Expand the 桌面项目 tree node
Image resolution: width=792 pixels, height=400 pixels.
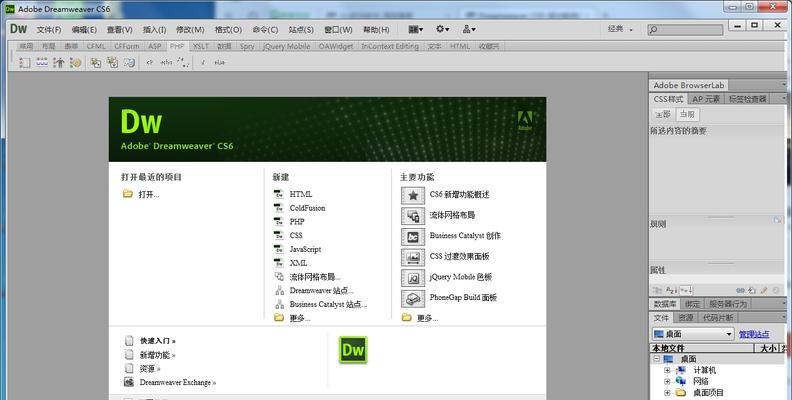click(x=667, y=392)
